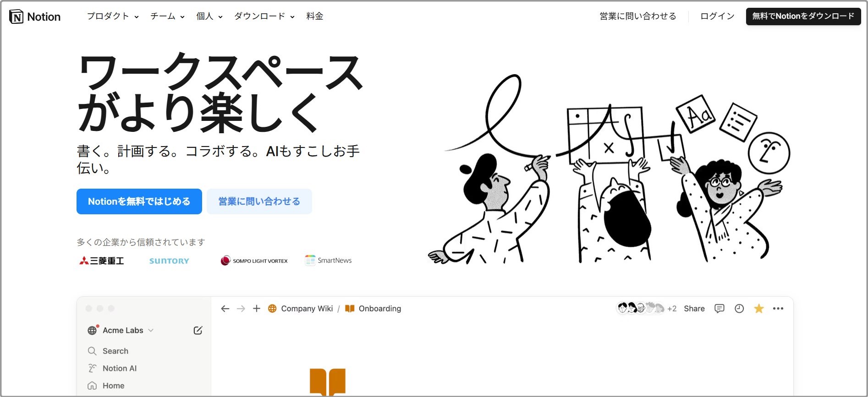
Task: Click the back arrow in Company Wiki preview
Action: [x=225, y=309]
